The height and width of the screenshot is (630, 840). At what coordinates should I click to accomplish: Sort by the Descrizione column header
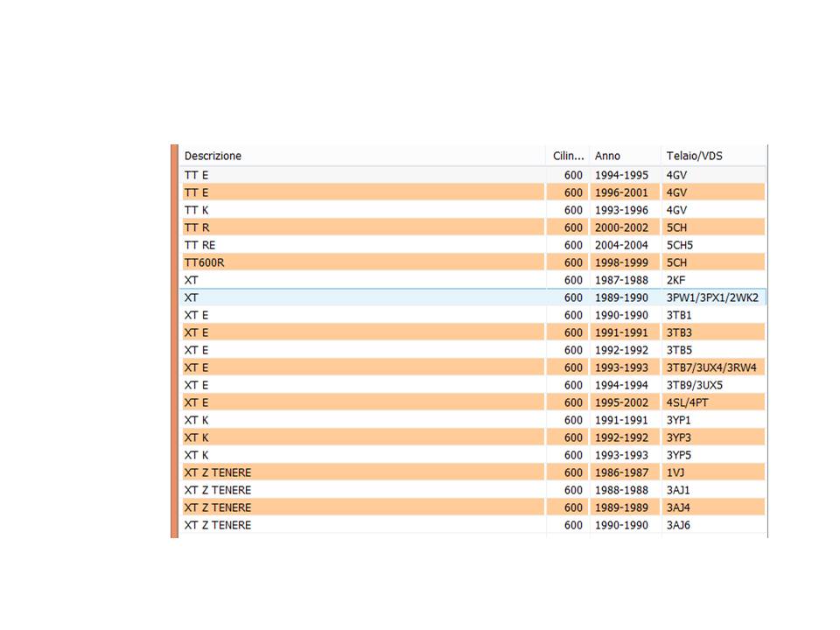pyautogui.click(x=362, y=156)
